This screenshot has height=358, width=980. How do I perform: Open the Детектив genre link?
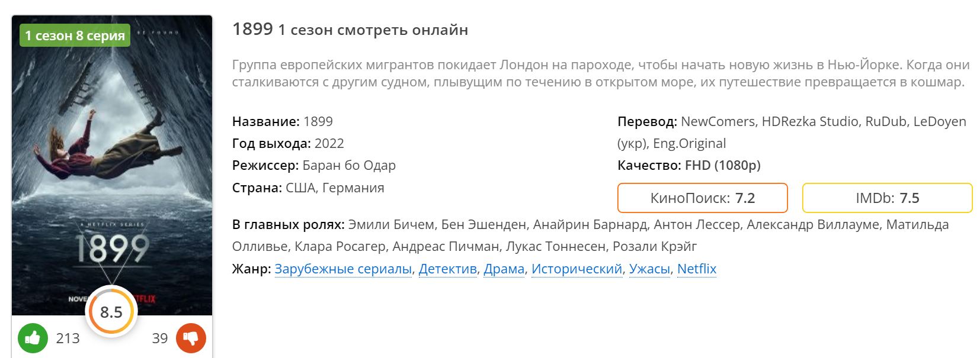click(x=447, y=269)
